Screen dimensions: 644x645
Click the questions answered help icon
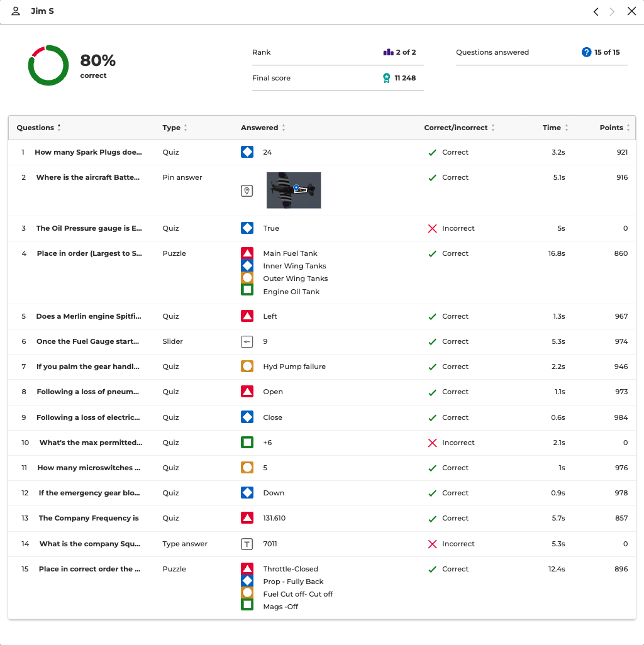coord(586,52)
